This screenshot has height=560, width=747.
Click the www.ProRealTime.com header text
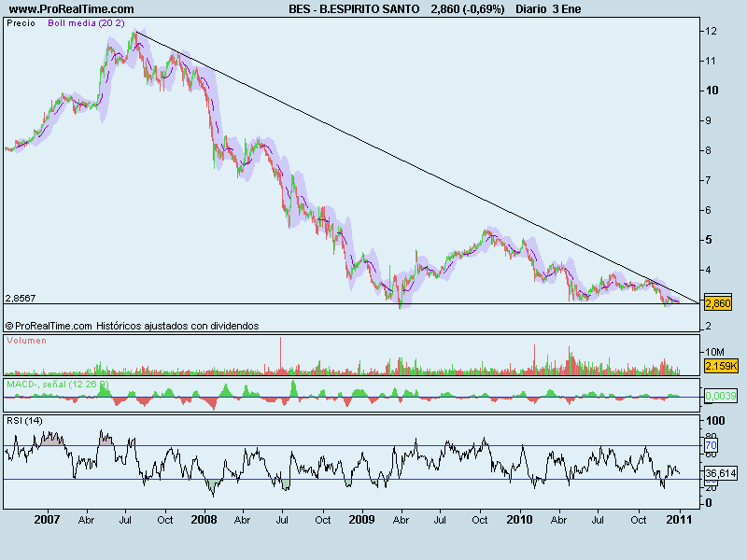pyautogui.click(x=72, y=9)
